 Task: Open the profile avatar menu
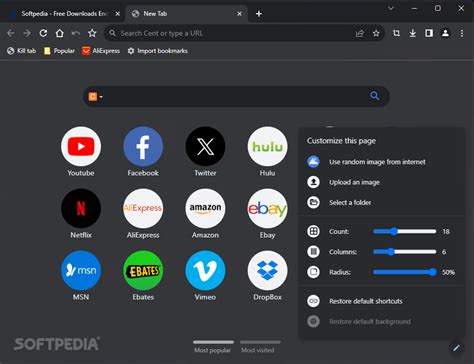(x=445, y=33)
